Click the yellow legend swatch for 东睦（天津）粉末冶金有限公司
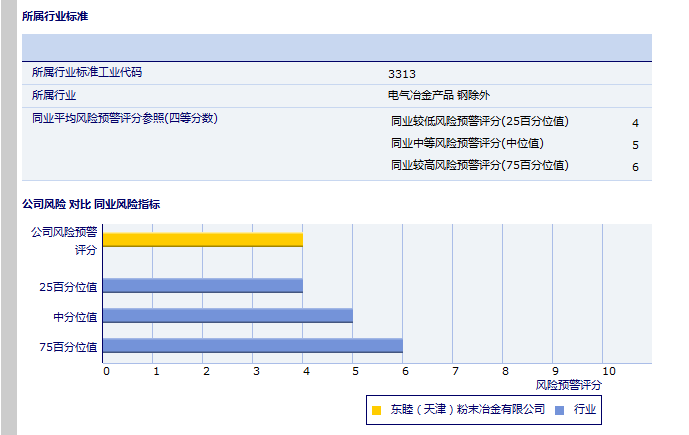The width and height of the screenshot is (689, 435). coord(376,410)
